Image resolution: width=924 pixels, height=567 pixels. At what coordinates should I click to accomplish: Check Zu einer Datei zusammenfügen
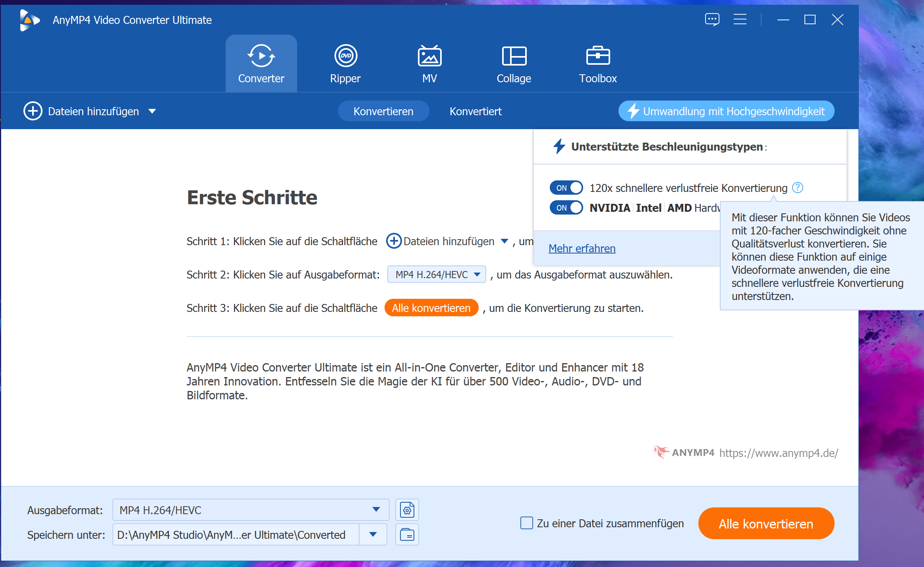(x=527, y=523)
